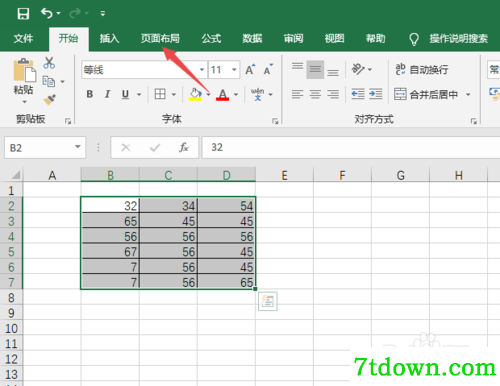
Task: Expand 合并后居中 options arrow
Action: (x=468, y=95)
